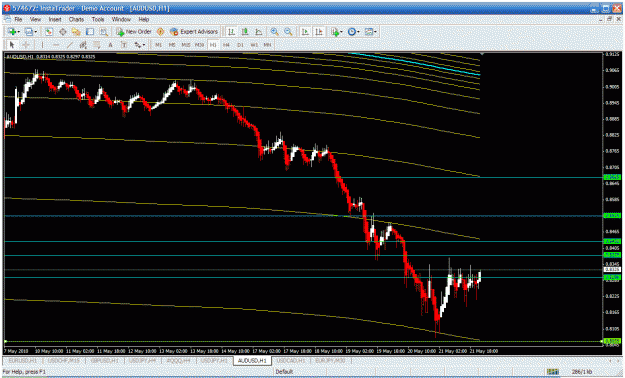This screenshot has height=378, width=625.
Task: Open the Data Window crosshair-target icon
Action: point(63,32)
